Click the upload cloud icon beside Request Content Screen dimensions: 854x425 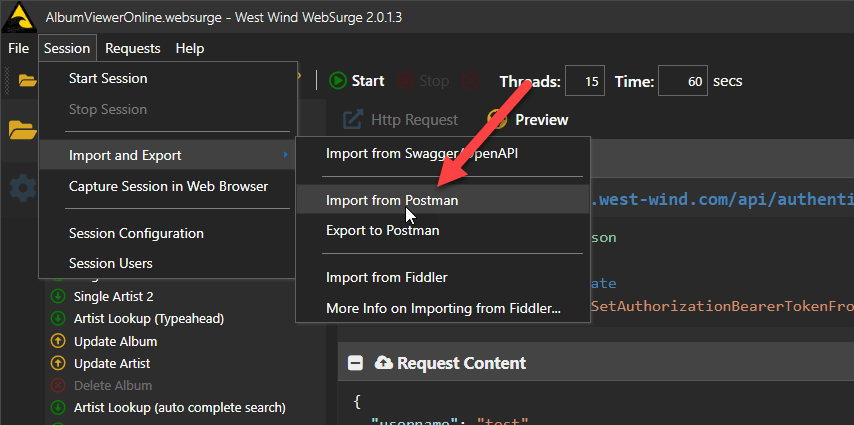pyautogui.click(x=384, y=363)
